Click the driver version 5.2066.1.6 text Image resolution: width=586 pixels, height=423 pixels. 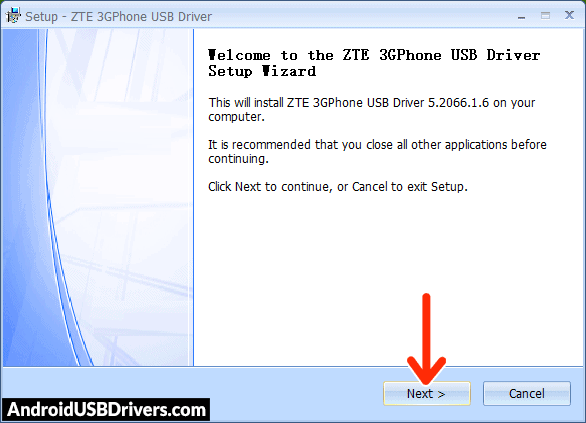[458, 103]
